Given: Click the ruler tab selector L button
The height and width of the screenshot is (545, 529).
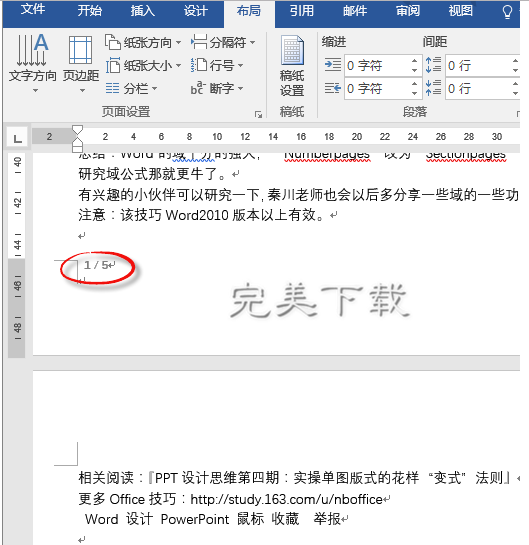Looking at the screenshot, I should [x=17, y=138].
